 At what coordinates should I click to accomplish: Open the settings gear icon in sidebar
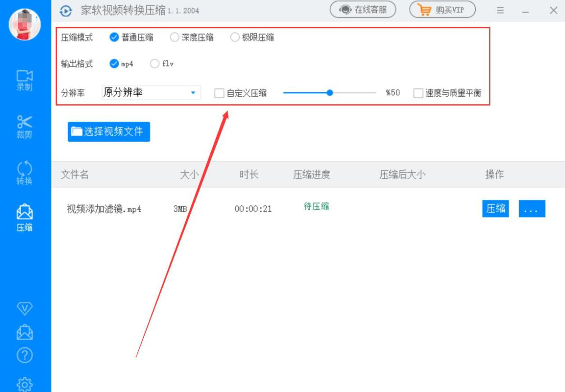coord(25,383)
